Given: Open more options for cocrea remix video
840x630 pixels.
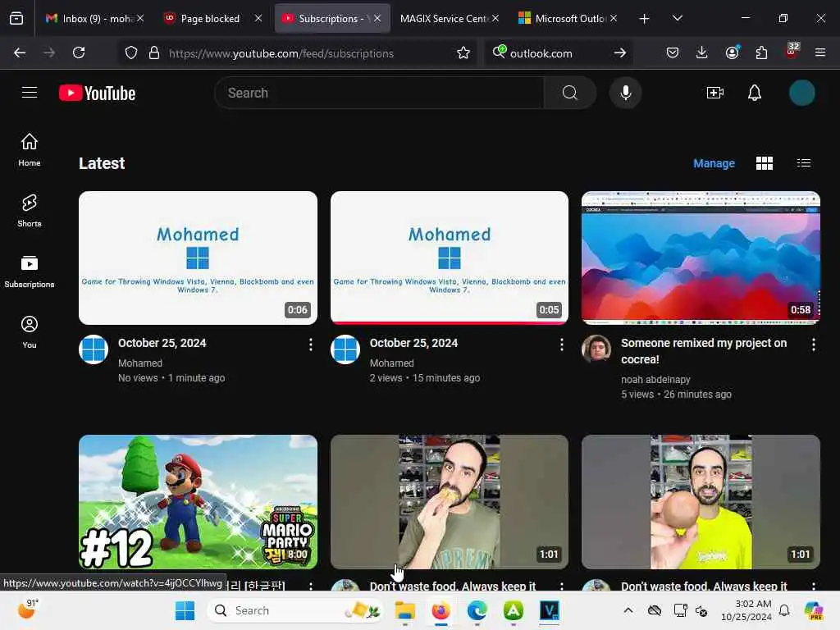Looking at the screenshot, I should [813, 345].
